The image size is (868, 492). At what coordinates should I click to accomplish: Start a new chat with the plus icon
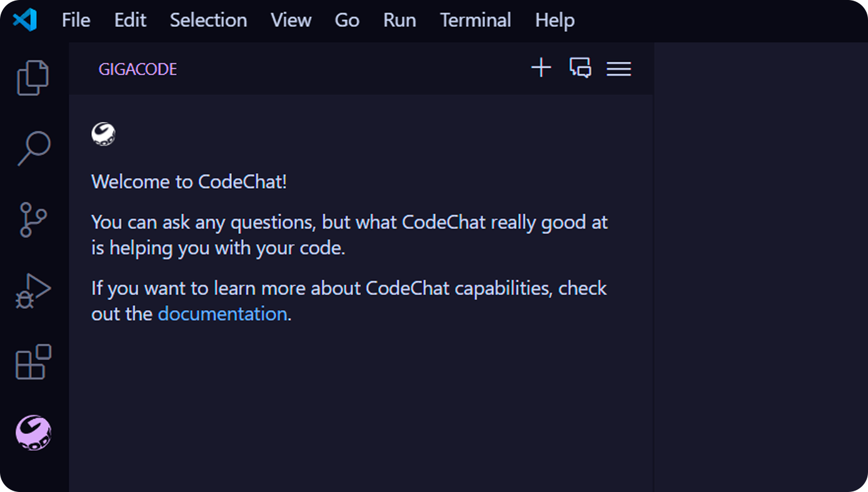541,68
